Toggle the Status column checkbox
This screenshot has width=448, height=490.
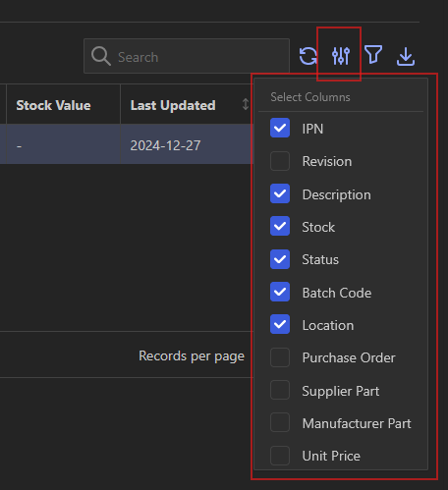point(280,259)
